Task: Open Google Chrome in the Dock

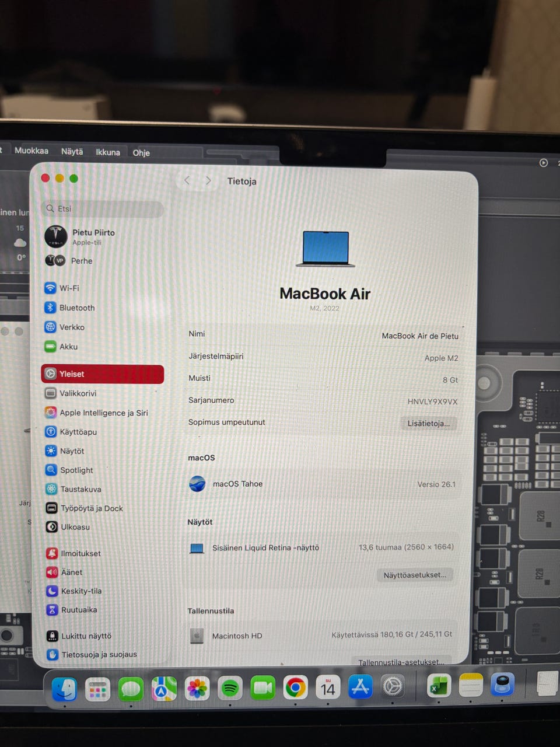Action: [x=295, y=688]
